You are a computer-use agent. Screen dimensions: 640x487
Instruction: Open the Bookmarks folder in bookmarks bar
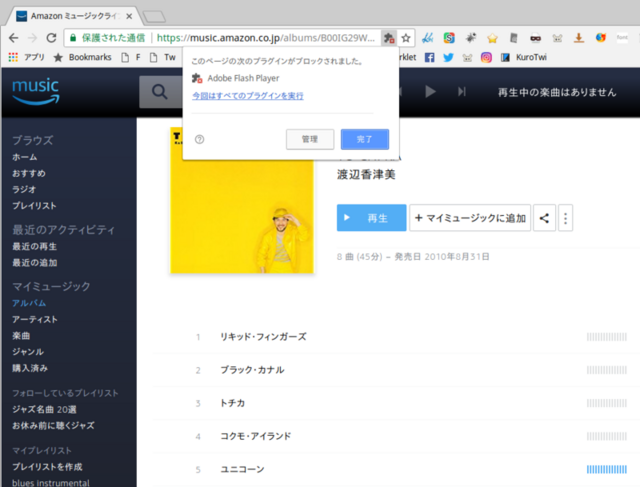83,57
